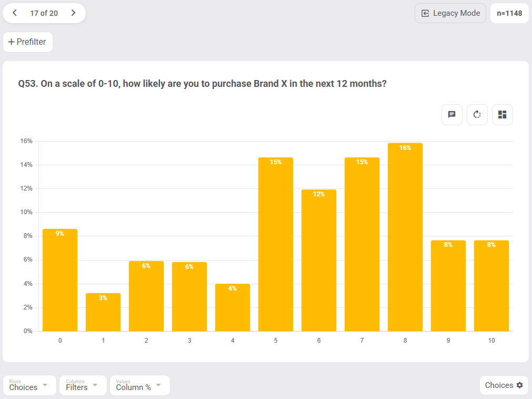Click the question title Q53 text
Screen dimensions: 532x399
tap(202, 84)
